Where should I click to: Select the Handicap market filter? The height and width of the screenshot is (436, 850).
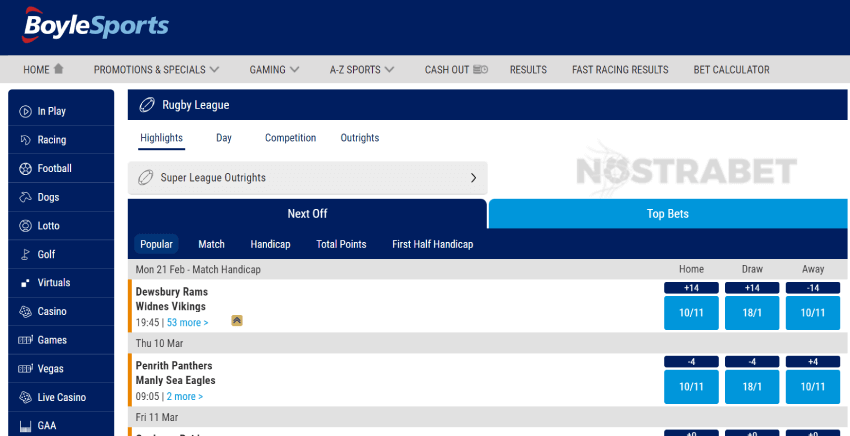point(271,244)
